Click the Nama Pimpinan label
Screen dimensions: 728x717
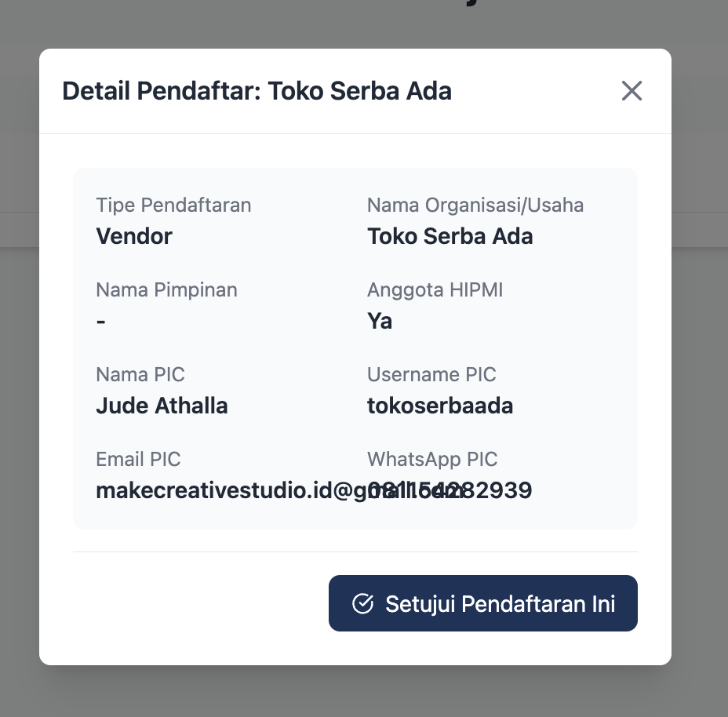[166, 290]
